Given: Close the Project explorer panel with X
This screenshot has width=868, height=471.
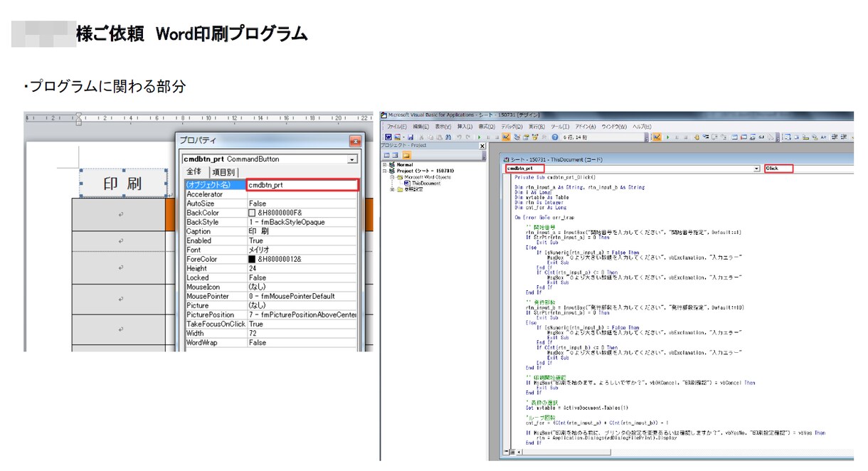Looking at the screenshot, I should click(x=482, y=146).
